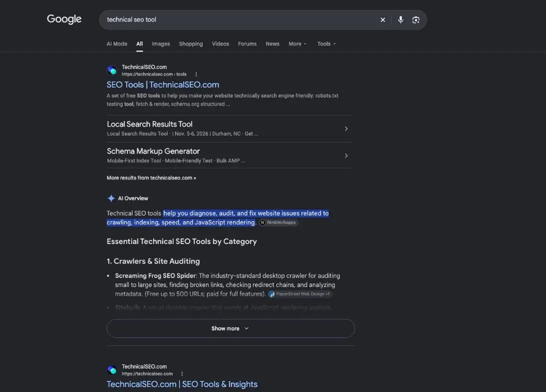
Task: Open Schema Markup Generator sitelink
Action: pyautogui.click(x=153, y=151)
